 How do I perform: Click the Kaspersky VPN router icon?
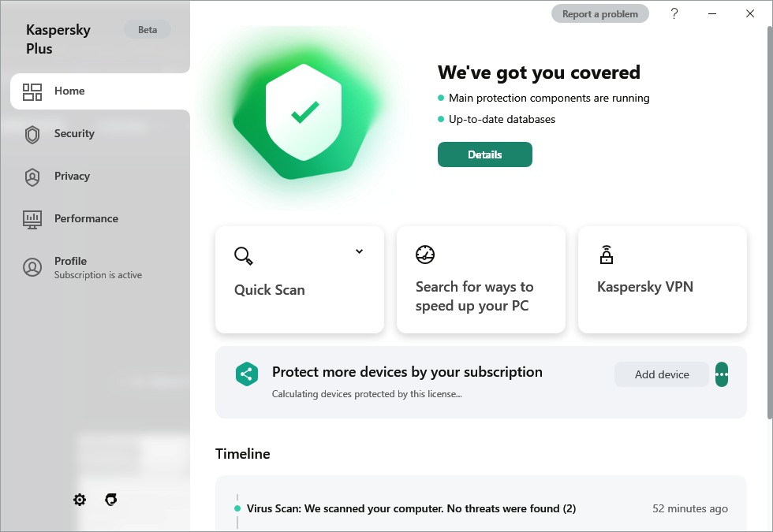click(606, 255)
